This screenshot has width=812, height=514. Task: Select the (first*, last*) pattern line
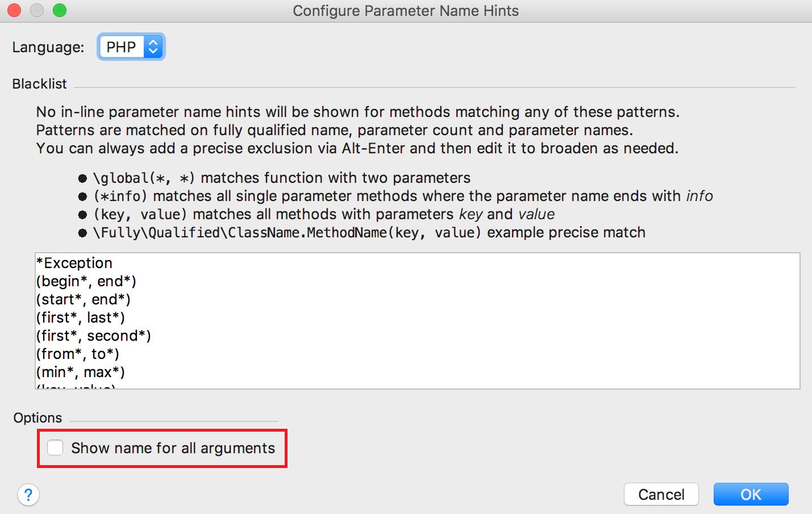(81, 317)
